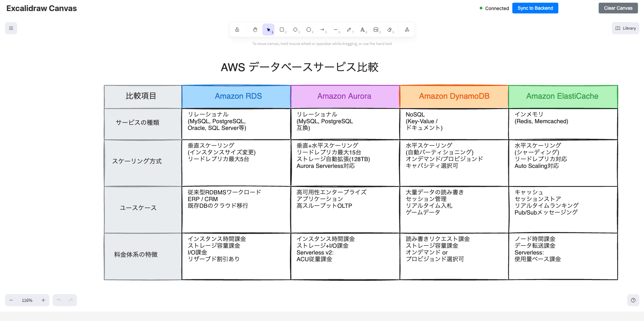
Task: Open the Insert Image tool
Action: point(376,30)
